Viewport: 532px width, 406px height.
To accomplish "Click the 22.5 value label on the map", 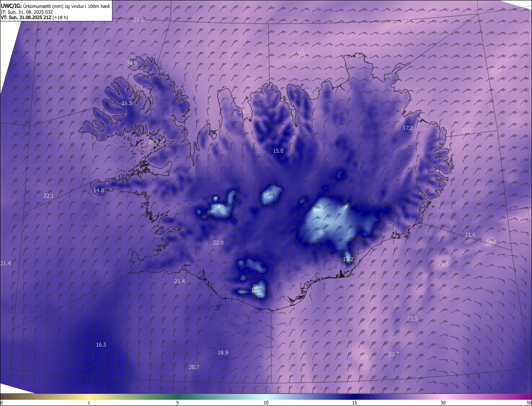I will [412, 318].
